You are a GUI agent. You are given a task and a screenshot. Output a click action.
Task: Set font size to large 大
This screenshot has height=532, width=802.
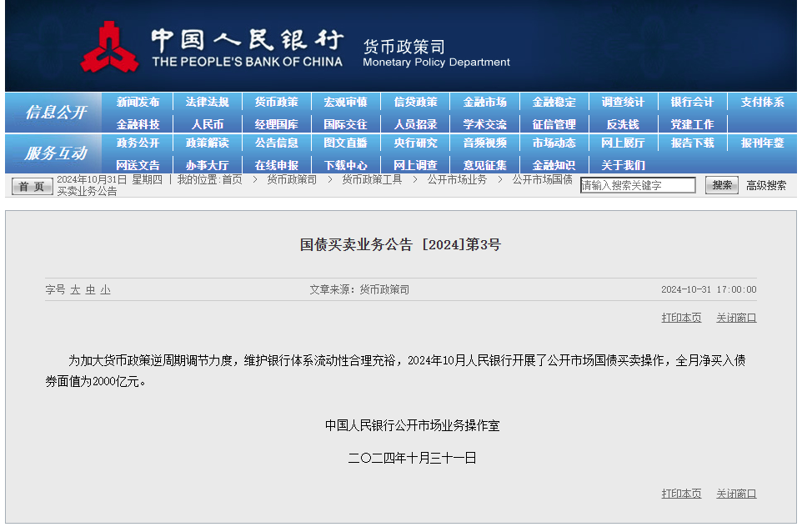(x=75, y=289)
